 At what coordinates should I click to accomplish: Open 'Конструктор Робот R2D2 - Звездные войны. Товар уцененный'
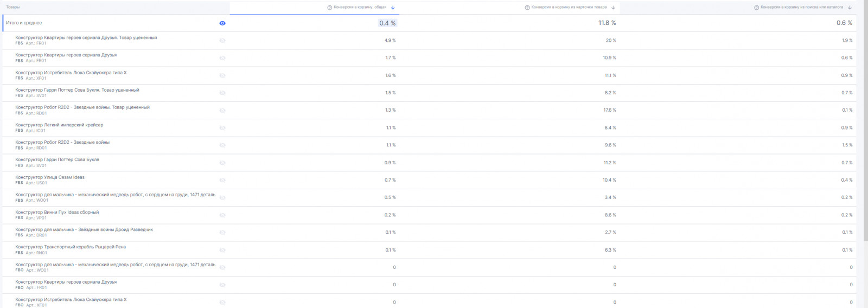coord(82,107)
